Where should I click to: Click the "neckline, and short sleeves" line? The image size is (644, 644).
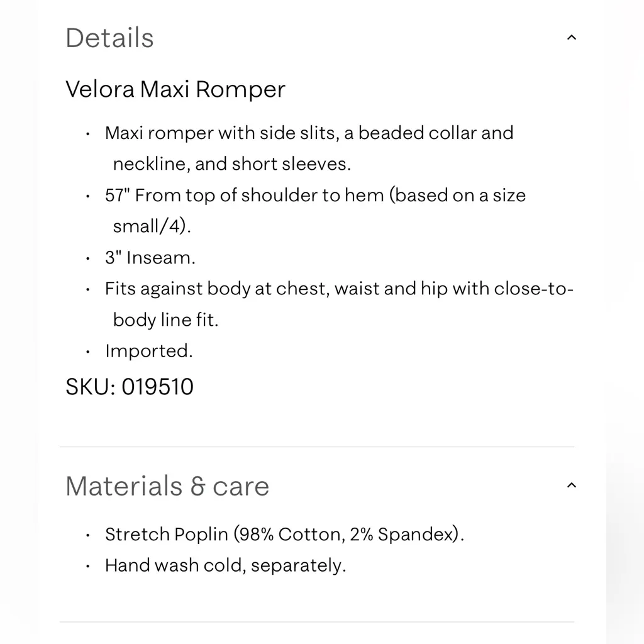231,164
